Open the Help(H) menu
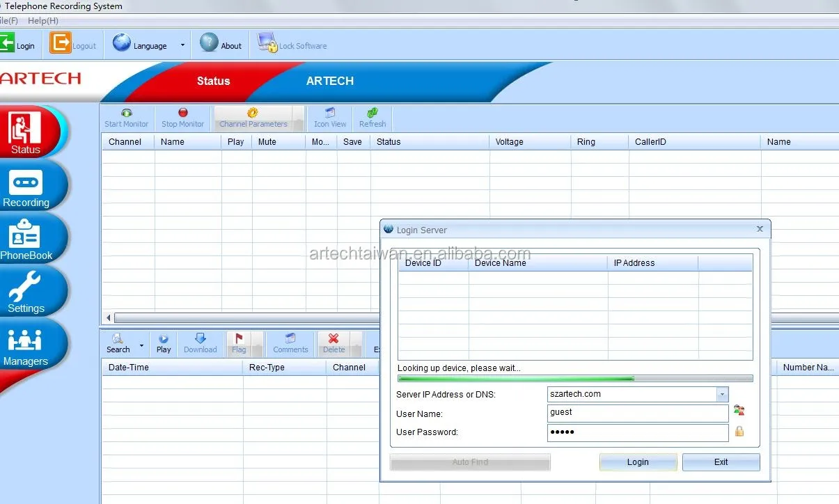The image size is (839, 504). tap(43, 21)
